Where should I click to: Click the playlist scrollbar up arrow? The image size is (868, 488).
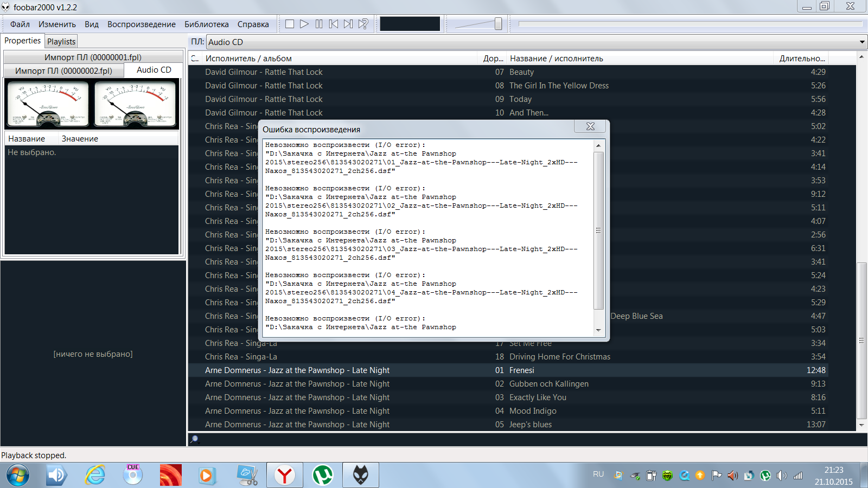[x=861, y=56]
